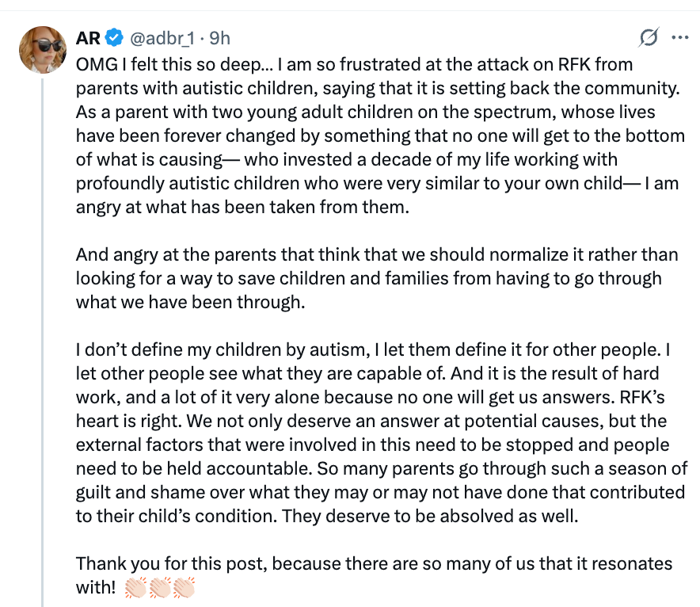Viewport: 700px width, 607px height.
Task: Click the middle clapping hands emoji
Action: click(x=160, y=588)
